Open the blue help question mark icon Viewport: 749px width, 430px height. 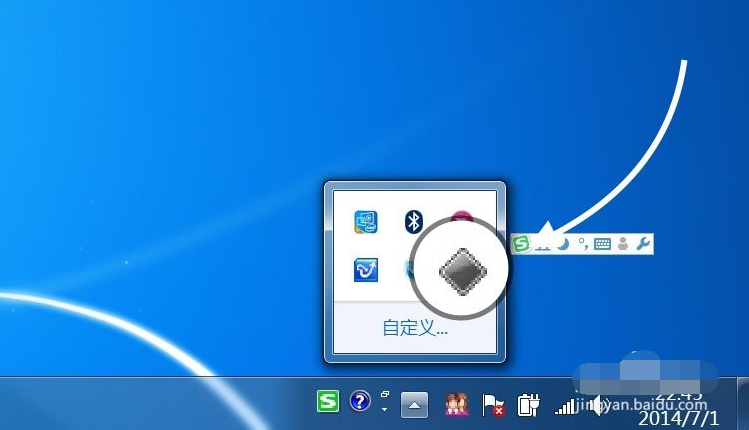(360, 402)
